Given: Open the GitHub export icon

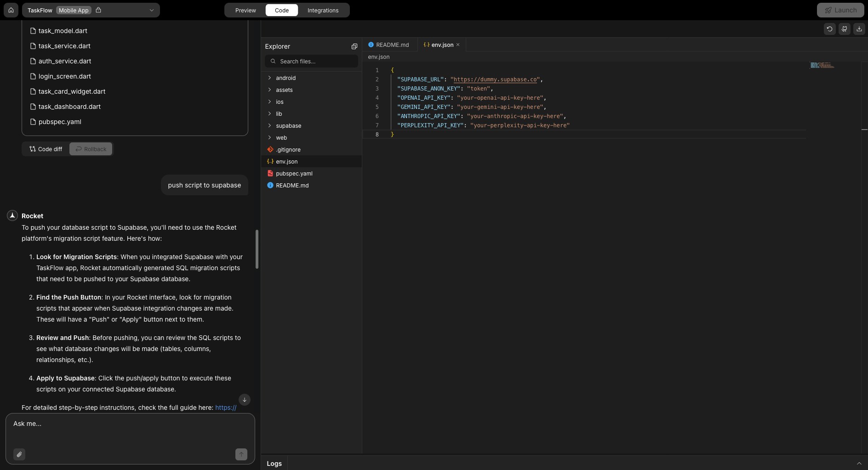Looking at the screenshot, I should click(x=845, y=28).
